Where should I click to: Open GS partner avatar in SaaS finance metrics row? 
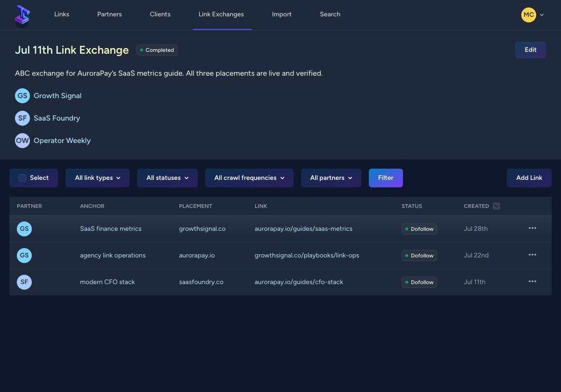pos(24,229)
